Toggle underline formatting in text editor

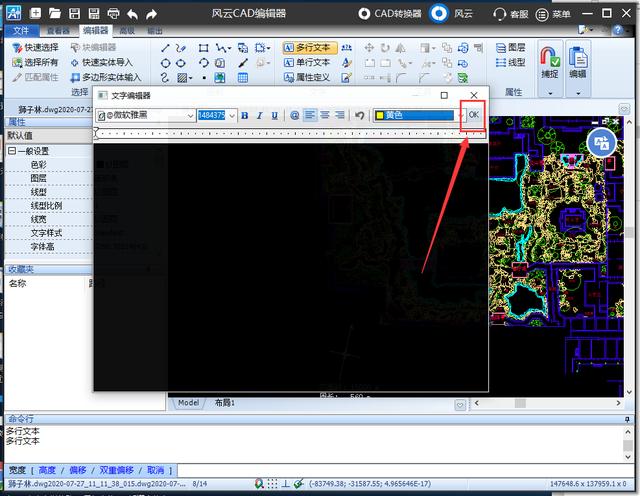[x=275, y=116]
